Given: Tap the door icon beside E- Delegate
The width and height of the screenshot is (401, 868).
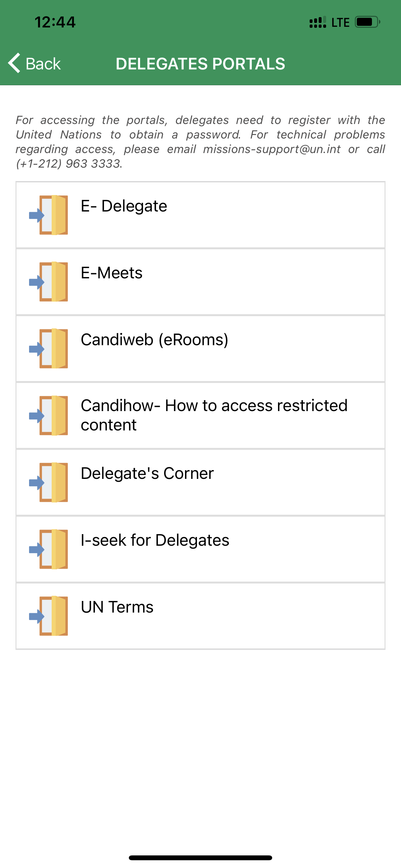Looking at the screenshot, I should [49, 215].
